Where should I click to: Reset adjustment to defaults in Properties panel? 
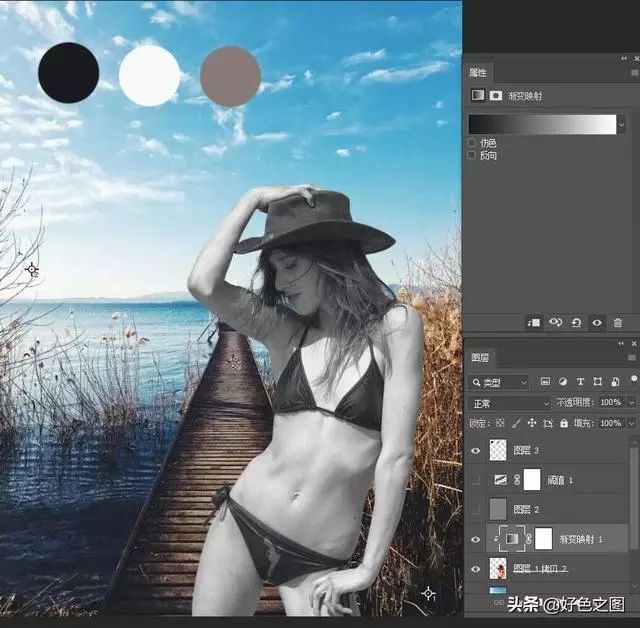coord(577,322)
